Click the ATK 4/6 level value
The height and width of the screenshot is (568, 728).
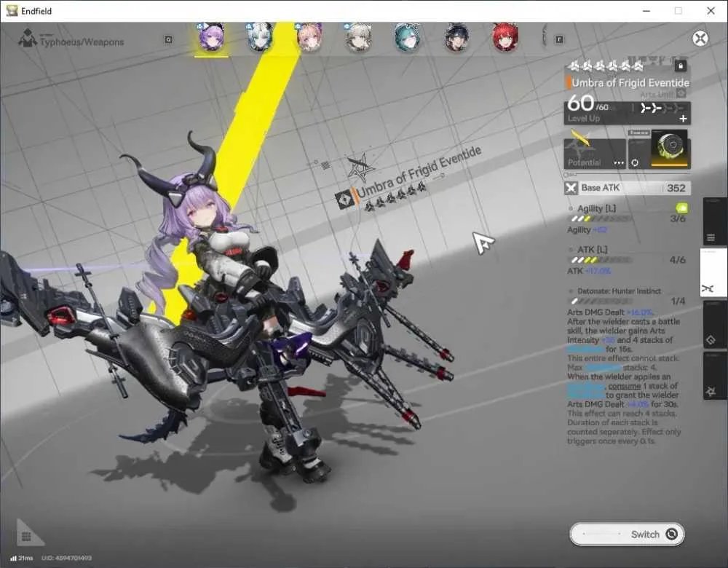point(677,260)
